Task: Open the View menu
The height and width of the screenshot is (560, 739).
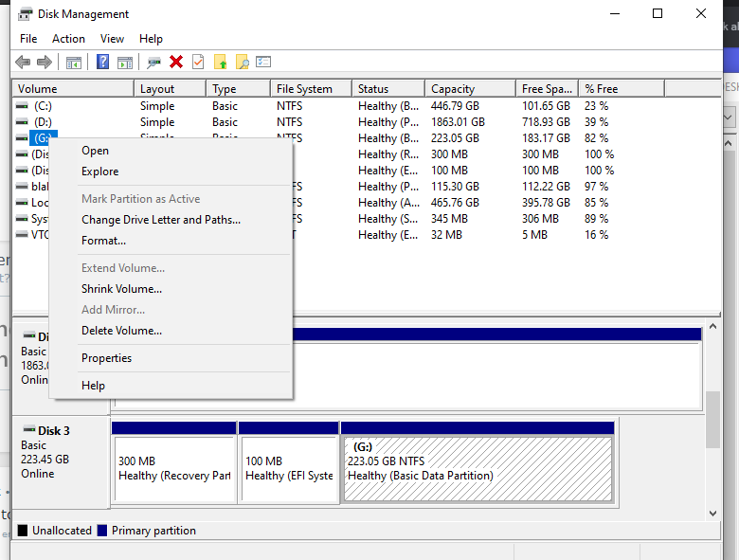Action: pos(112,39)
